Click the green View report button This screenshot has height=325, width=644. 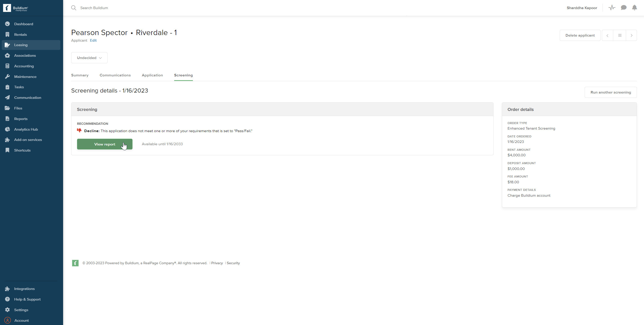click(x=105, y=144)
